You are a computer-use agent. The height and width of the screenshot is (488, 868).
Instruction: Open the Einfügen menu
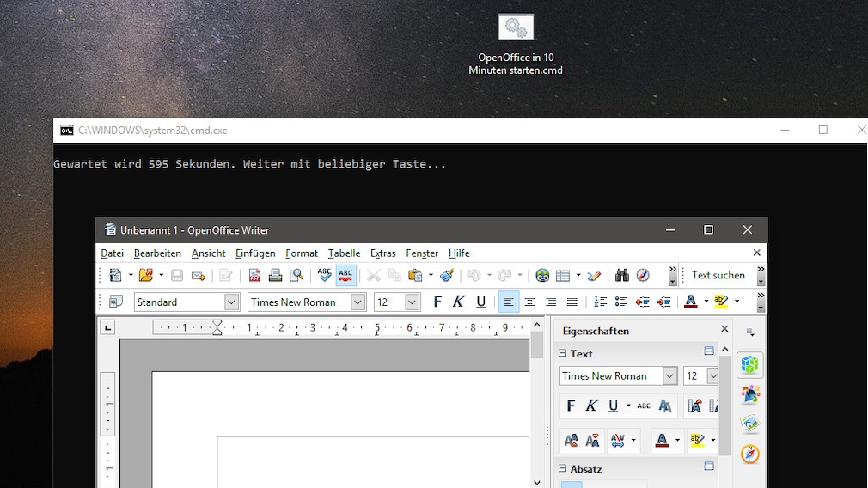tap(255, 253)
